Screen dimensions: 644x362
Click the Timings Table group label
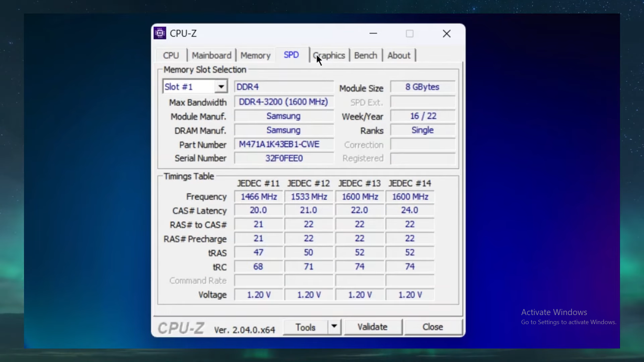tap(189, 176)
